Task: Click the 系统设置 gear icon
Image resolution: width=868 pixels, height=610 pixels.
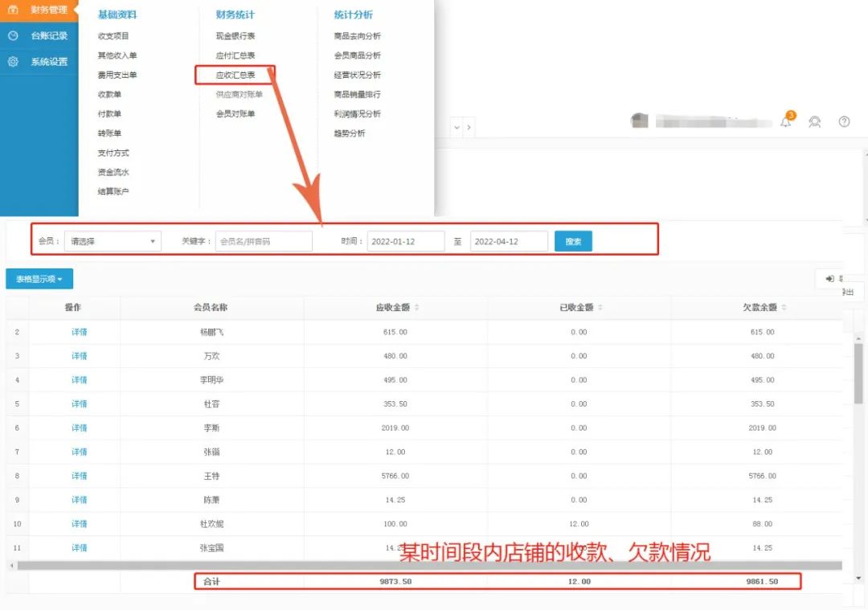Action: (13, 62)
